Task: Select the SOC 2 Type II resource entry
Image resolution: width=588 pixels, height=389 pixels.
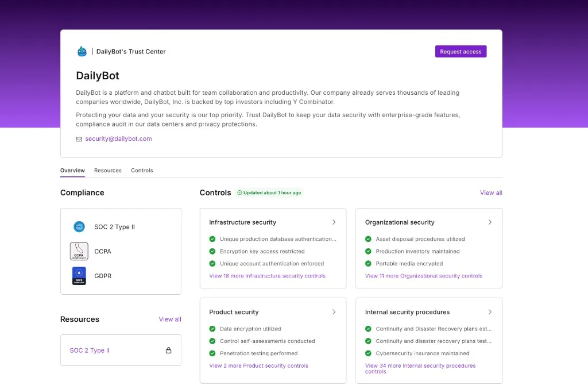Action: [90, 350]
